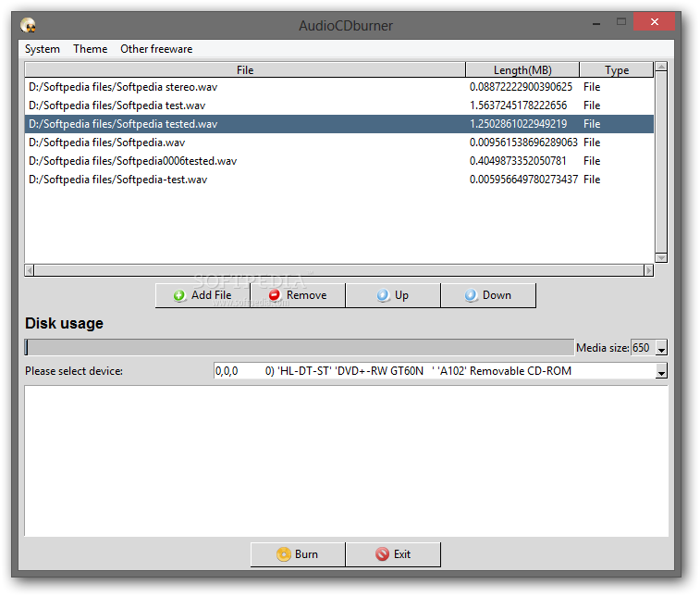Image resolution: width=700 pixels, height=596 pixels.
Task: Click inside the burn log output area
Action: click(x=347, y=461)
